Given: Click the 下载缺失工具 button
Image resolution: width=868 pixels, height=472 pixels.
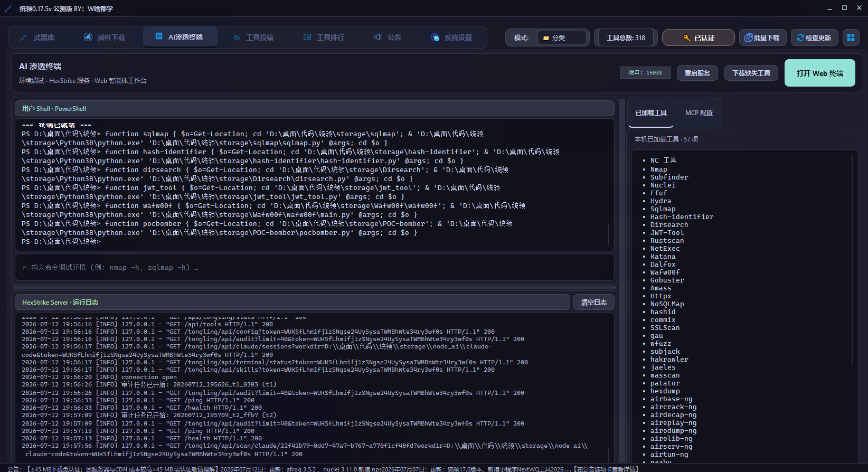Looking at the screenshot, I should tap(751, 73).
